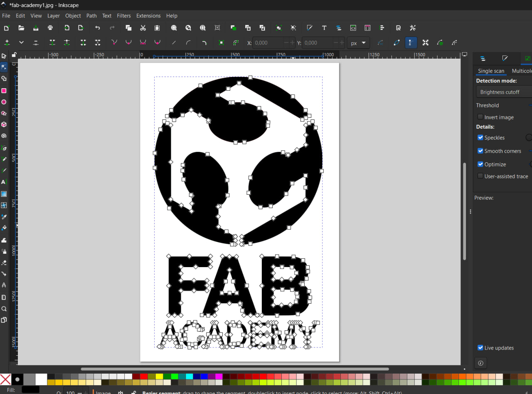Click the Import icon

tap(66, 28)
